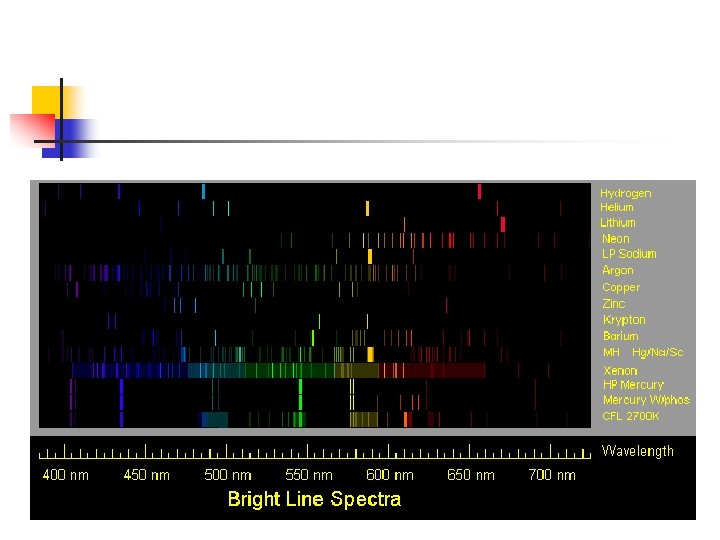This screenshot has width=720, height=540.
Task: Click the HP Mercury label
Action: point(633,385)
